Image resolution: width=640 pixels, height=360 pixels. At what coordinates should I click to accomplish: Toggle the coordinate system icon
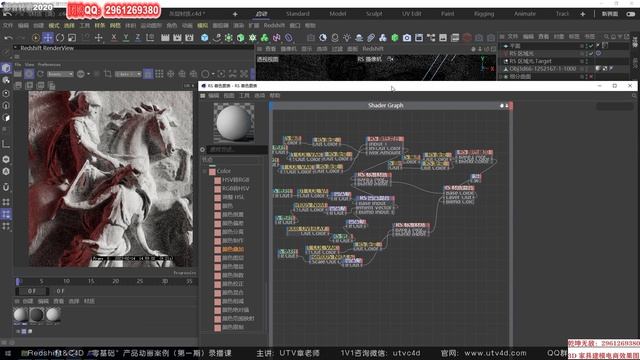click(x=150, y=38)
